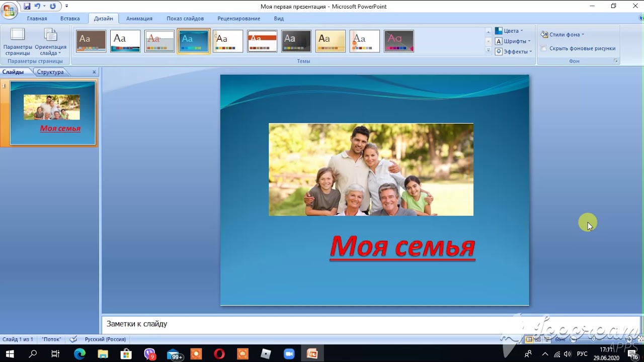The image size is (644, 362).
Task: Show the Слайды pane tab
Action: [x=13, y=72]
